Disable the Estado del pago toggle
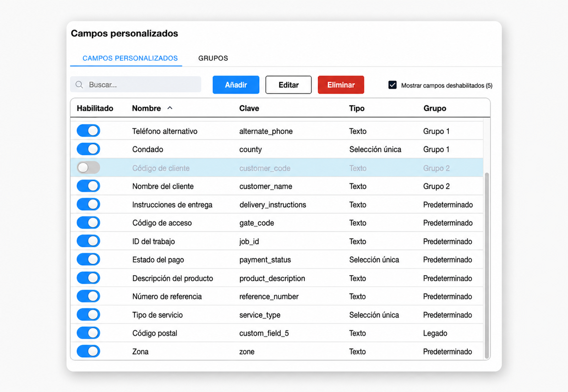The image size is (568, 392). coord(88,259)
